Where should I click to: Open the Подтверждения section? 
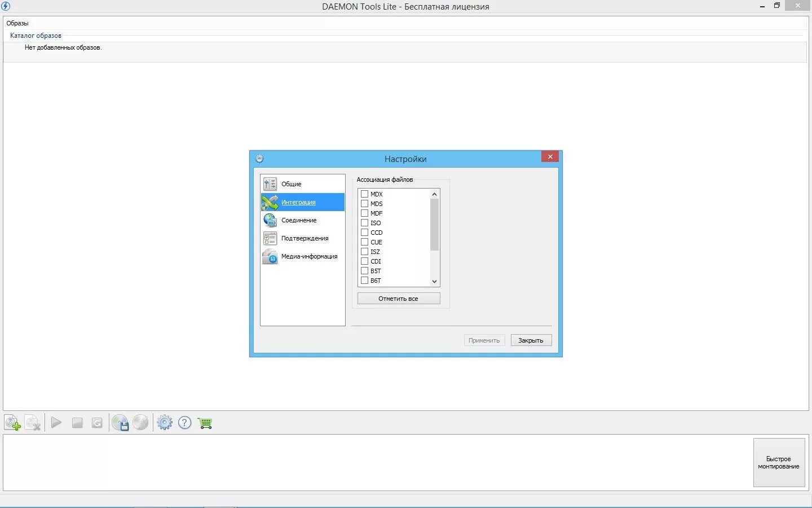(303, 238)
